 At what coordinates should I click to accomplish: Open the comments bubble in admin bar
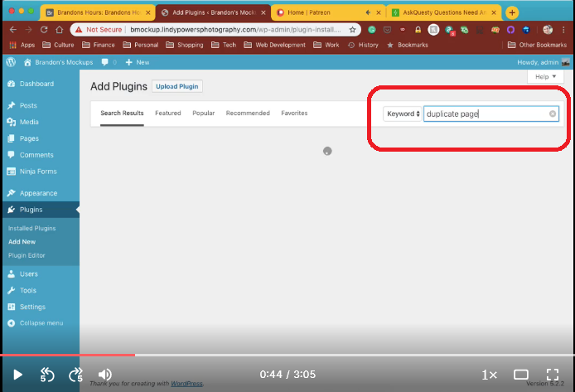(109, 62)
